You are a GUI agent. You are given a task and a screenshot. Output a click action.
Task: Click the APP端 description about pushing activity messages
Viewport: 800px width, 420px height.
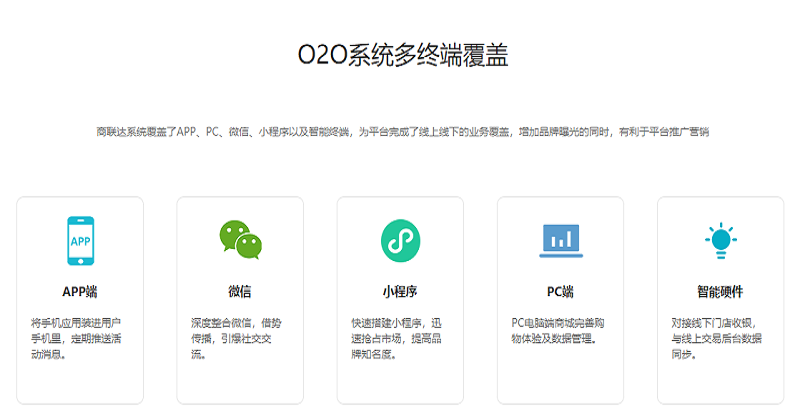pos(79,338)
